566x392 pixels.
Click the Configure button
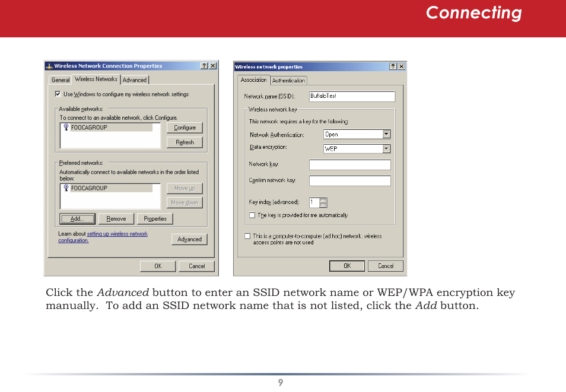point(185,128)
